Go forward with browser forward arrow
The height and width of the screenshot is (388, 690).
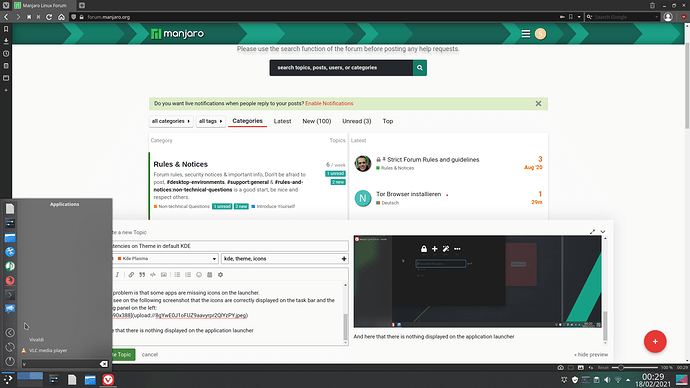click(x=18, y=17)
